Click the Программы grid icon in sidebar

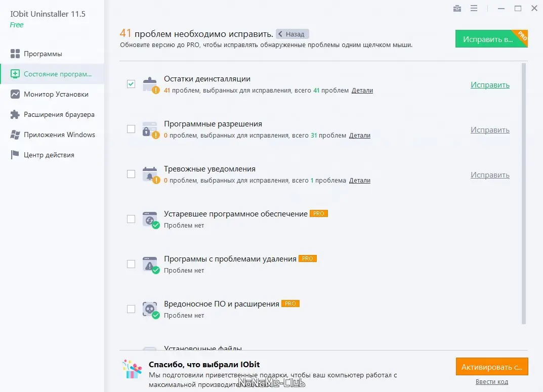(x=15, y=54)
